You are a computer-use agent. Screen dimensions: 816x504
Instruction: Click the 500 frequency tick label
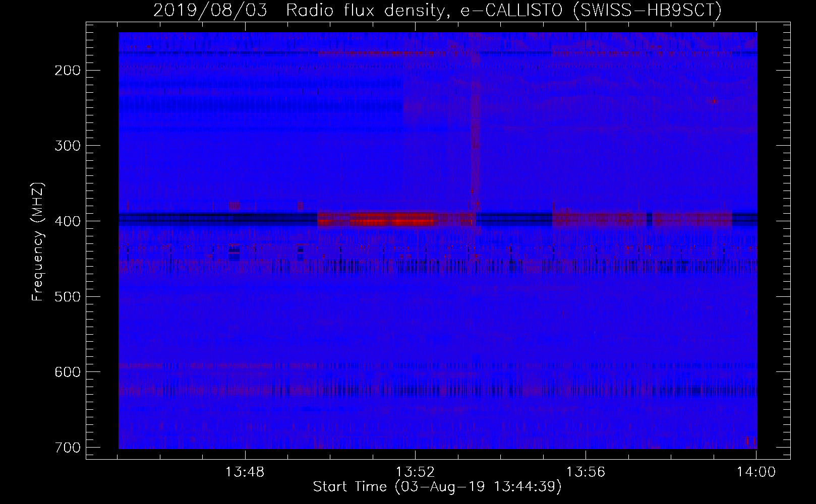(67, 296)
